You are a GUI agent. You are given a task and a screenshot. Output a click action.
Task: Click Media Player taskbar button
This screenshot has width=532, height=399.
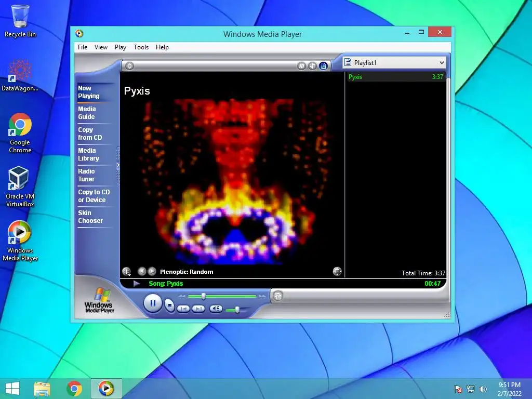click(x=106, y=389)
